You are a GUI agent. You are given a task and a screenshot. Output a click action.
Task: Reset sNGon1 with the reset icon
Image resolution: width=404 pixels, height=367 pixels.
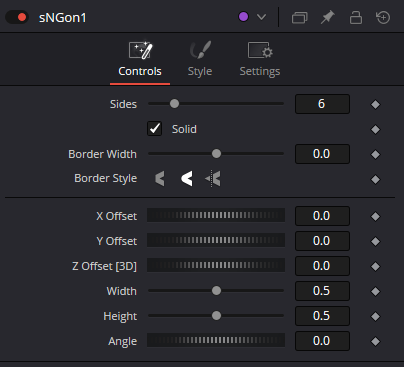click(383, 17)
